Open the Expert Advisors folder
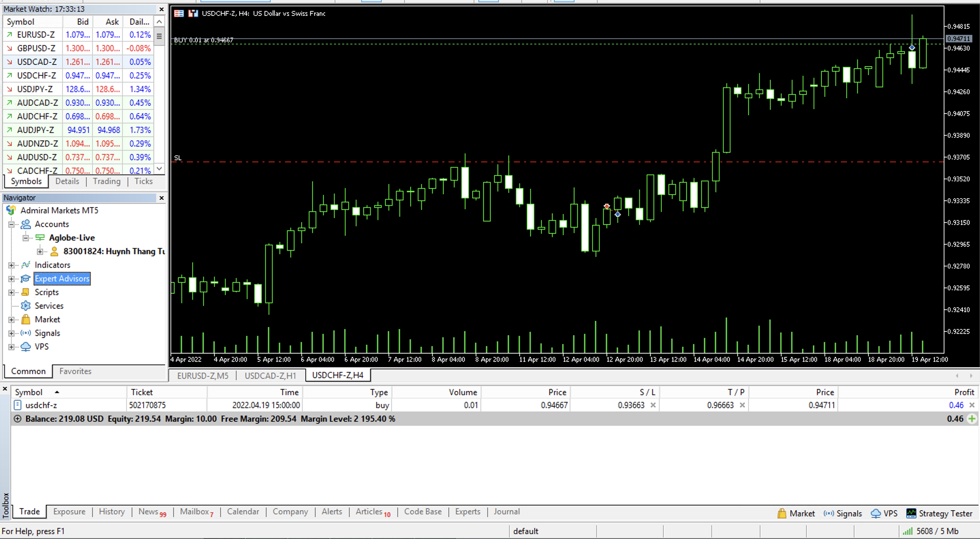The image size is (980, 539). pyautogui.click(x=62, y=279)
